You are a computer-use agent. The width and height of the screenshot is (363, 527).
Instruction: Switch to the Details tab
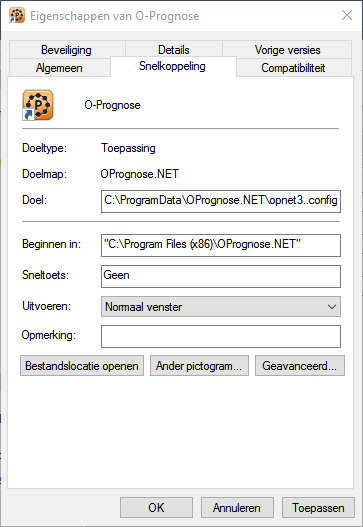[x=174, y=50]
